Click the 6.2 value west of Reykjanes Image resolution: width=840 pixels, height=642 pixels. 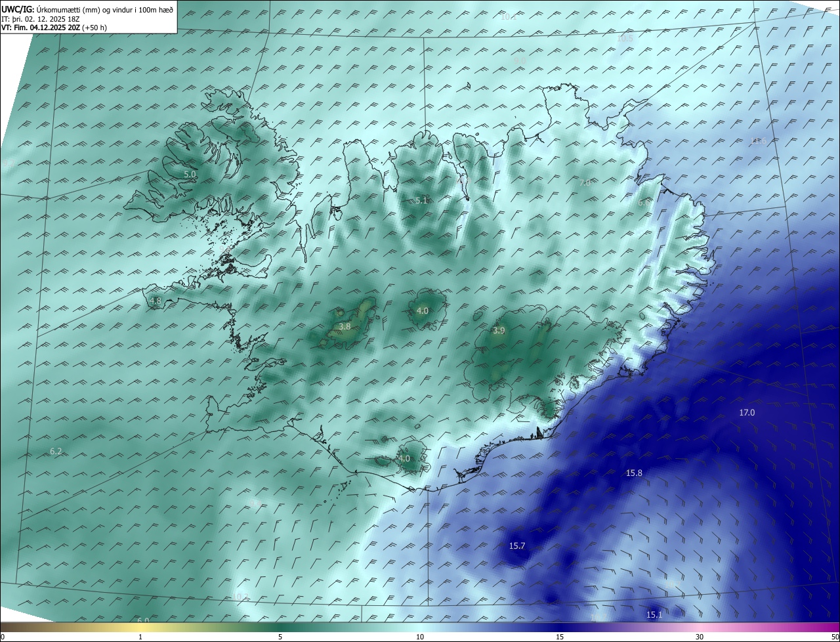[x=56, y=452]
